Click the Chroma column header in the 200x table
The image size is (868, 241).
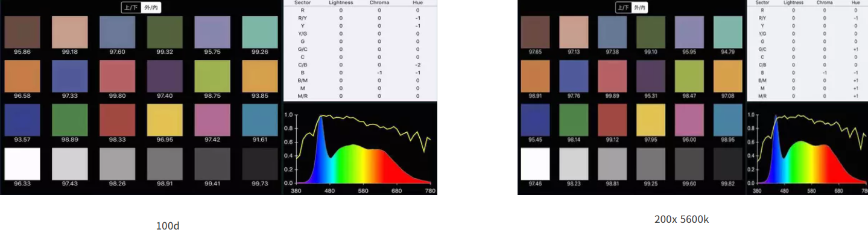click(825, 3)
